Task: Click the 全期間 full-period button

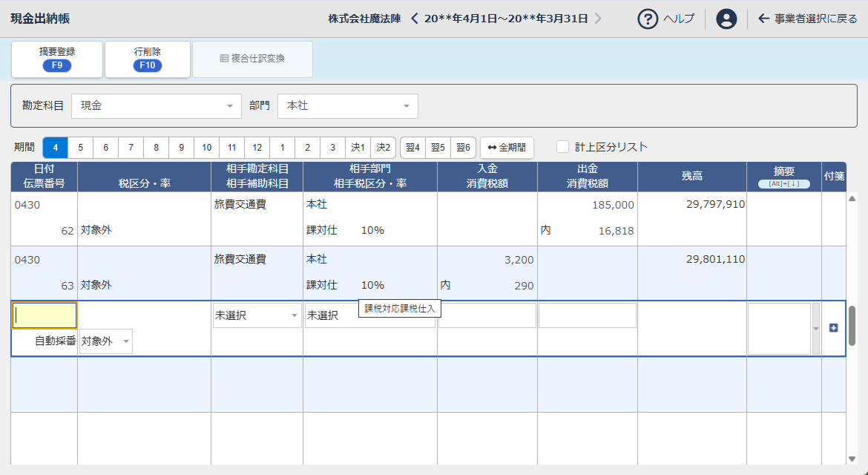Action: pos(507,148)
